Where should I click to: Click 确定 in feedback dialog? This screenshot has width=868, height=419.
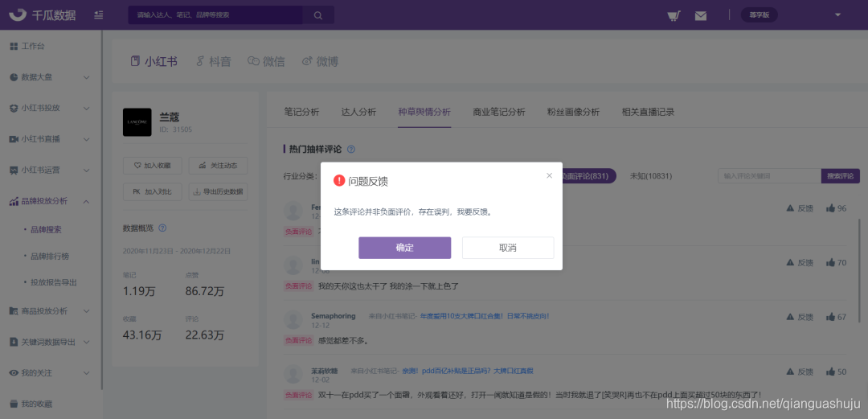(404, 248)
